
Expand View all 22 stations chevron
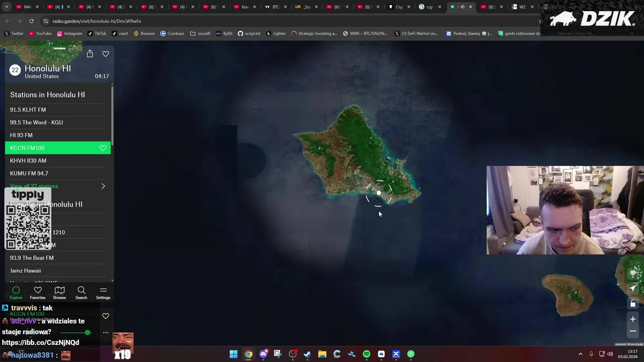(103, 186)
